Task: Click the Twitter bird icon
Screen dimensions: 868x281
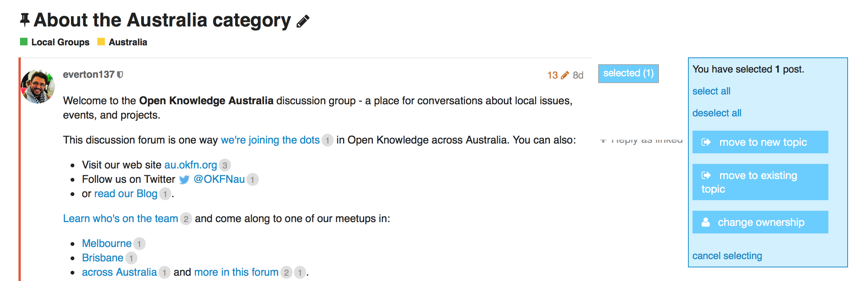Action: click(x=184, y=179)
